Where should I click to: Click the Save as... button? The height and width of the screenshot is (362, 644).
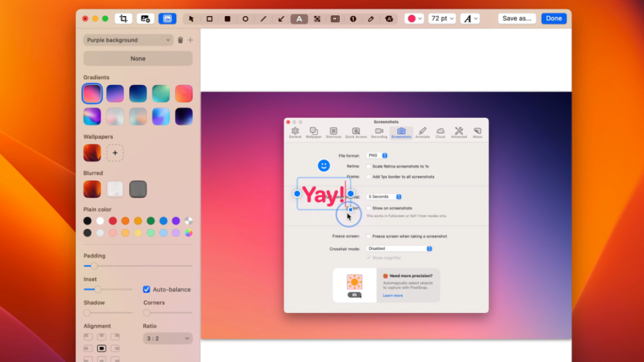coord(518,19)
